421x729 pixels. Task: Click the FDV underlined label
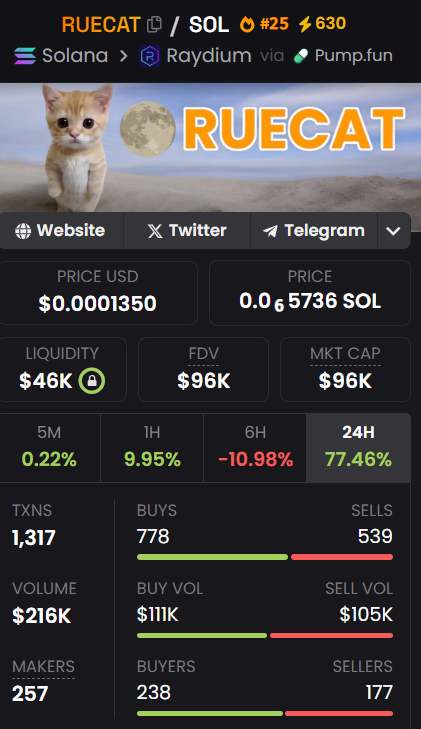204,354
